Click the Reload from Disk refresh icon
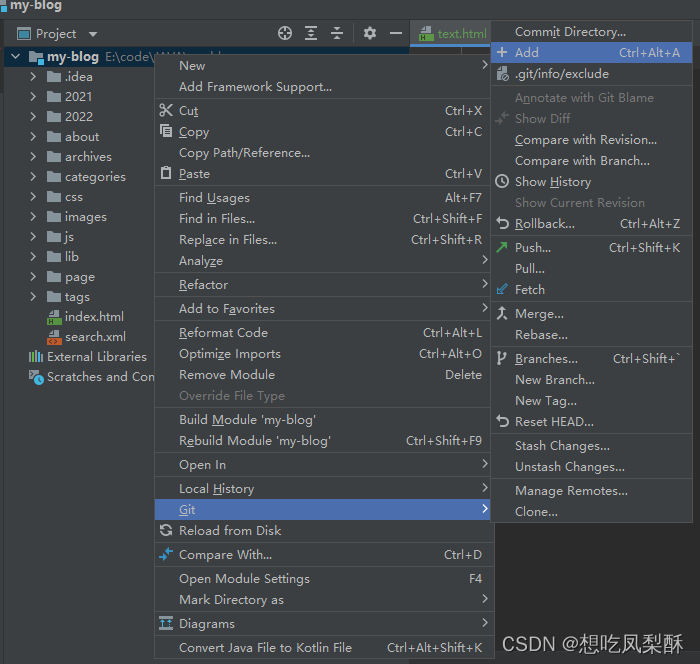 click(166, 530)
